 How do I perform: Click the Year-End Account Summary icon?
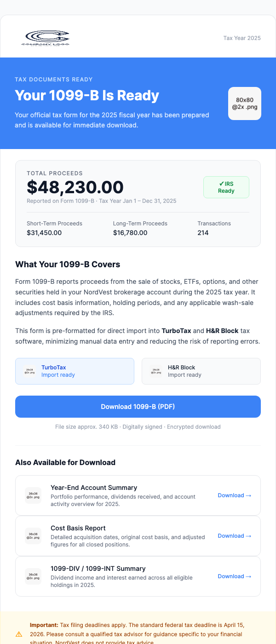[x=33, y=495]
